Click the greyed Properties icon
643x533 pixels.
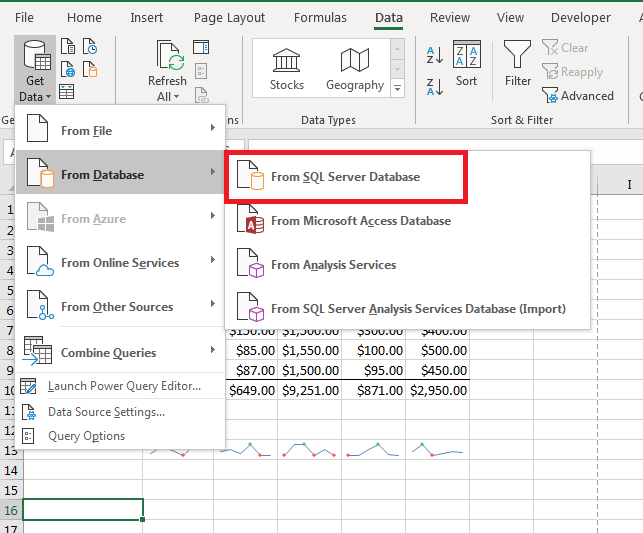click(x=201, y=71)
